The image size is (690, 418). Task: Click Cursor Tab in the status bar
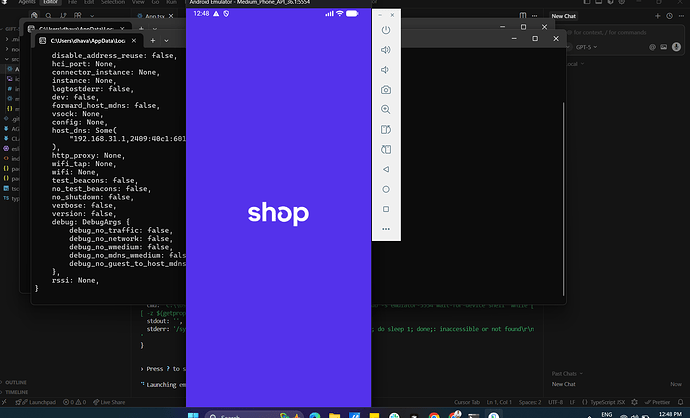(466, 402)
